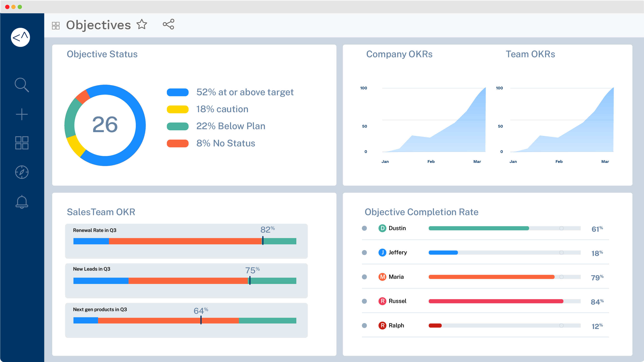Open the search panel in the sidebar

[22, 85]
